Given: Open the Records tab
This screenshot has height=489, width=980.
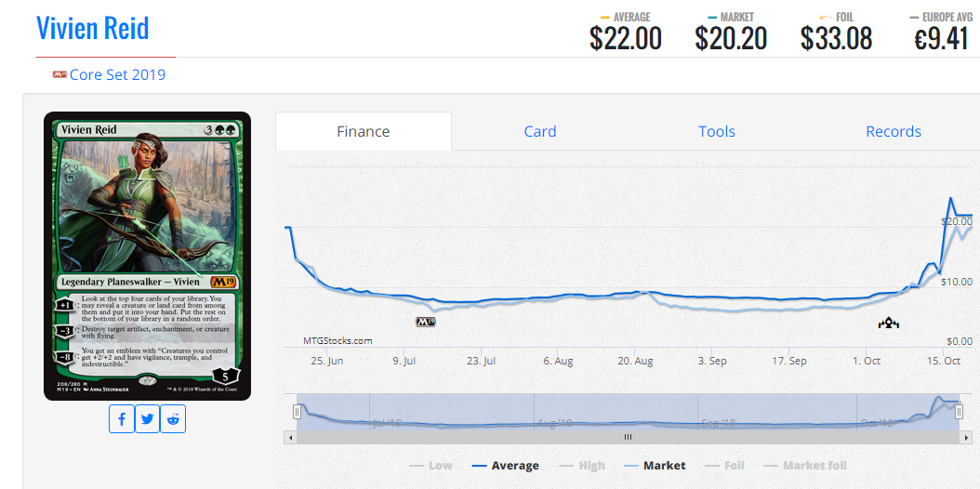Looking at the screenshot, I should click(894, 132).
